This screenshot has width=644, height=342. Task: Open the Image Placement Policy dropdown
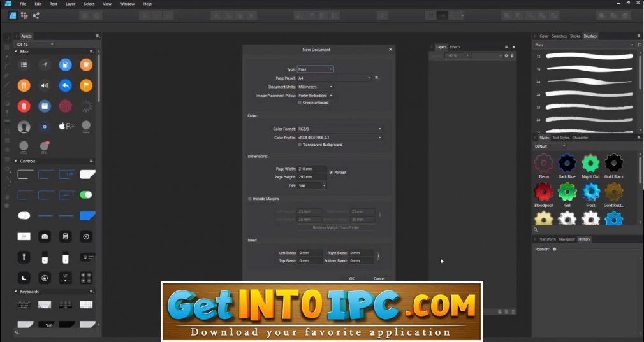(315, 96)
